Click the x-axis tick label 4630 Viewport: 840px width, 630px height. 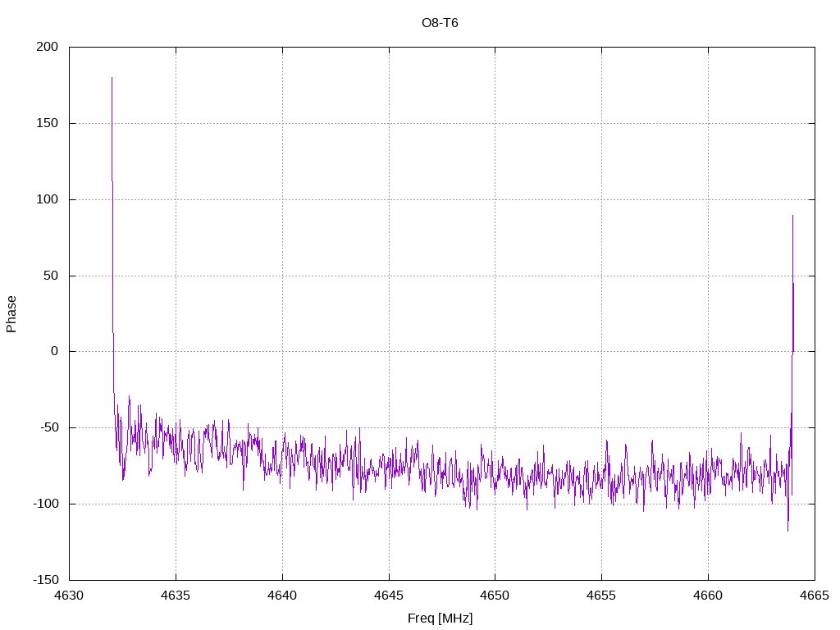pos(69,596)
